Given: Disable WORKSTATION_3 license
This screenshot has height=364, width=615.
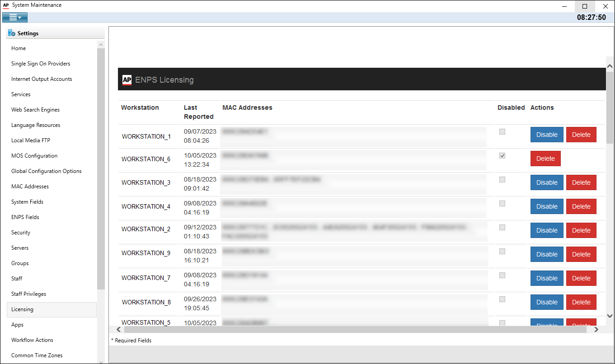Looking at the screenshot, I should (547, 182).
